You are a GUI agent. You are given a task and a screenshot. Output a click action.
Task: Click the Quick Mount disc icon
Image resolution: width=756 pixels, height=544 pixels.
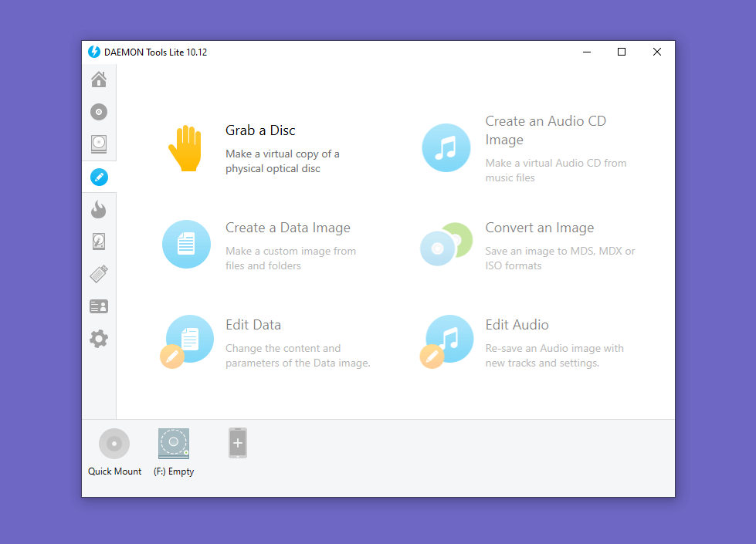coord(114,443)
